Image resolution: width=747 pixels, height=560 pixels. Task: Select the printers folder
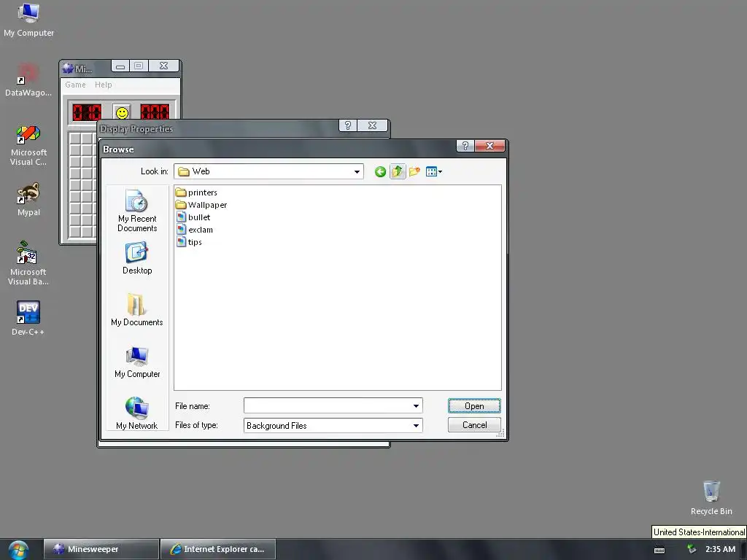coord(196,192)
